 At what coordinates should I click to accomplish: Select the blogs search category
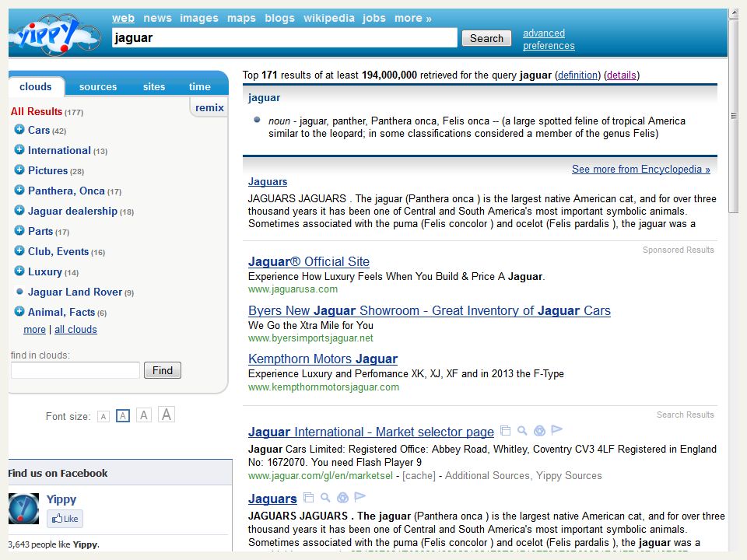click(x=279, y=18)
